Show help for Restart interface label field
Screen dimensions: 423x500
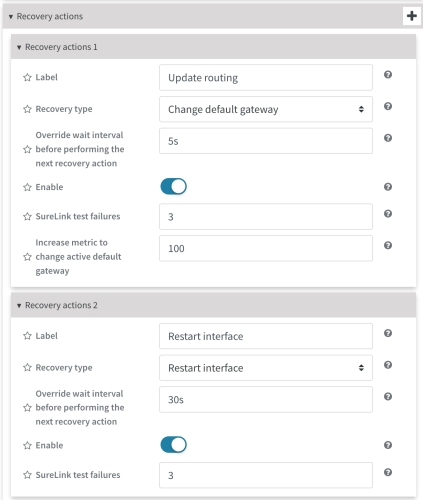(x=388, y=333)
